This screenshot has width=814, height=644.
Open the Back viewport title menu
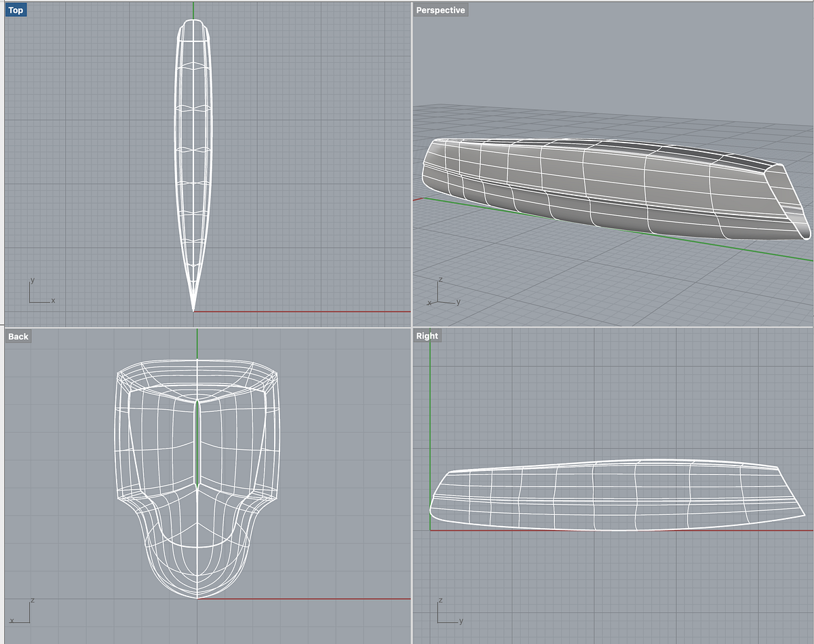18,336
